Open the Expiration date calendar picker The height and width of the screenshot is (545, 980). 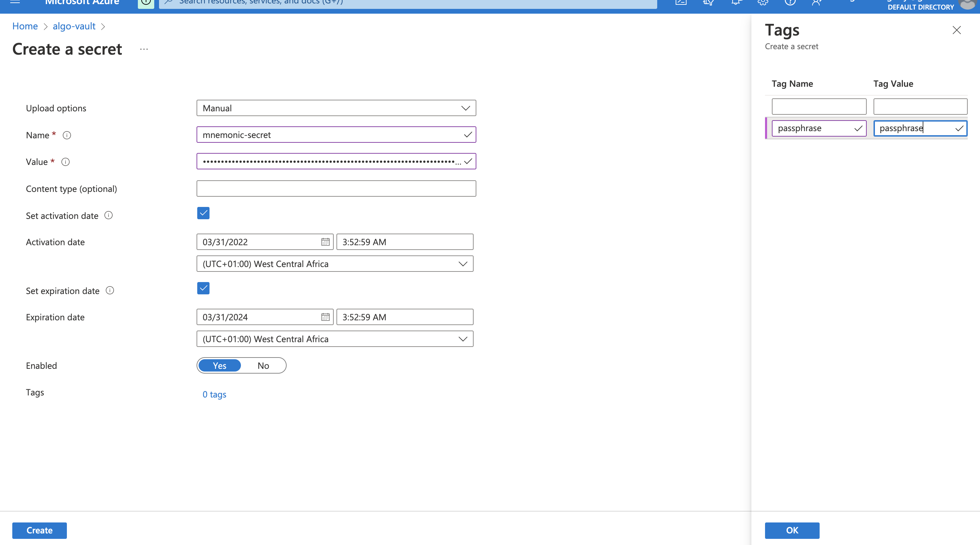click(325, 317)
